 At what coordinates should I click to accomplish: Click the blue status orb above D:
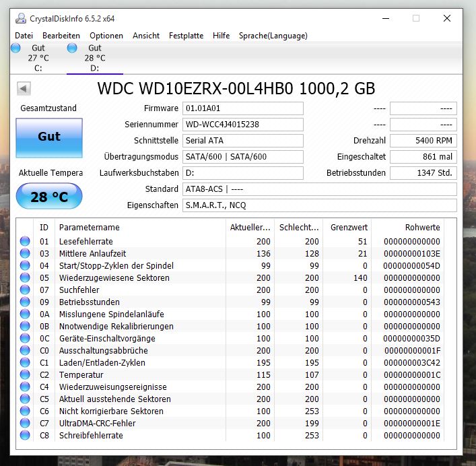[72, 48]
